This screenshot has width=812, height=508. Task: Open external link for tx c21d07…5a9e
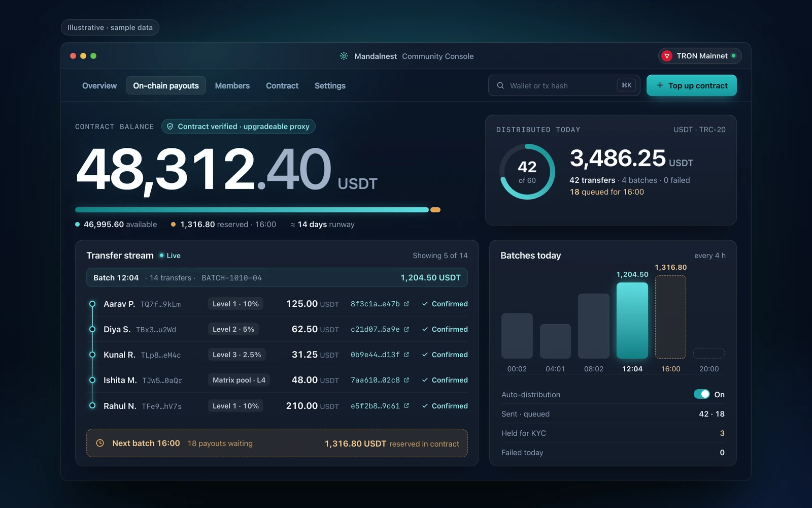[407, 329]
